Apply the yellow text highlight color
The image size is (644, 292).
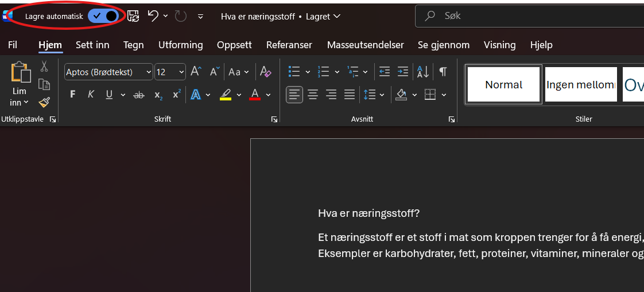tap(226, 95)
